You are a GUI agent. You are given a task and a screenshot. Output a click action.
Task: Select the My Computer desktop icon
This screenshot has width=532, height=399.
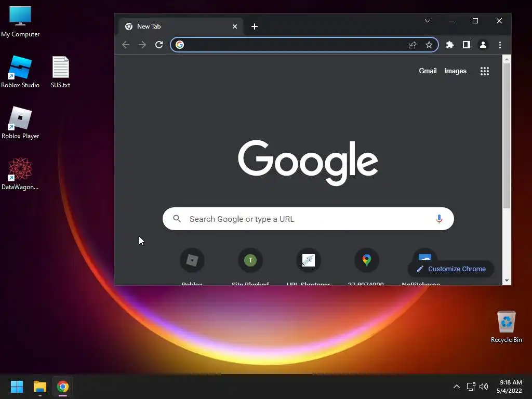[x=20, y=21]
